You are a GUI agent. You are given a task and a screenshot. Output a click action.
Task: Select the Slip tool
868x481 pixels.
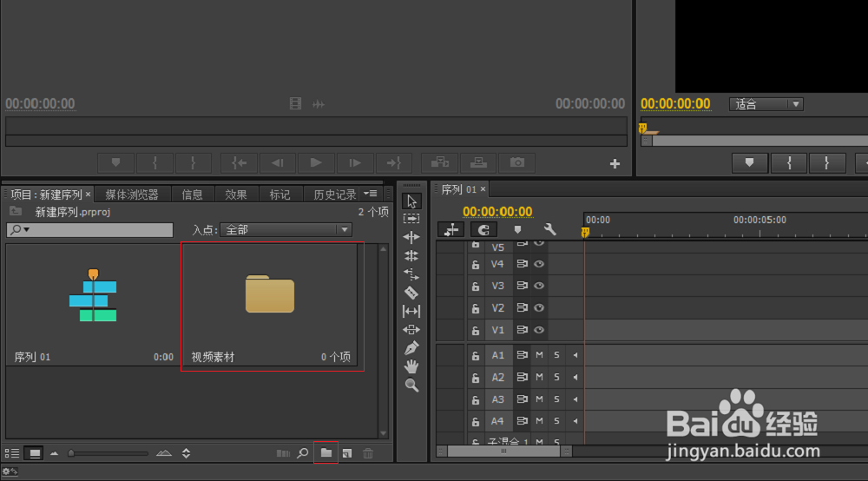(x=411, y=311)
